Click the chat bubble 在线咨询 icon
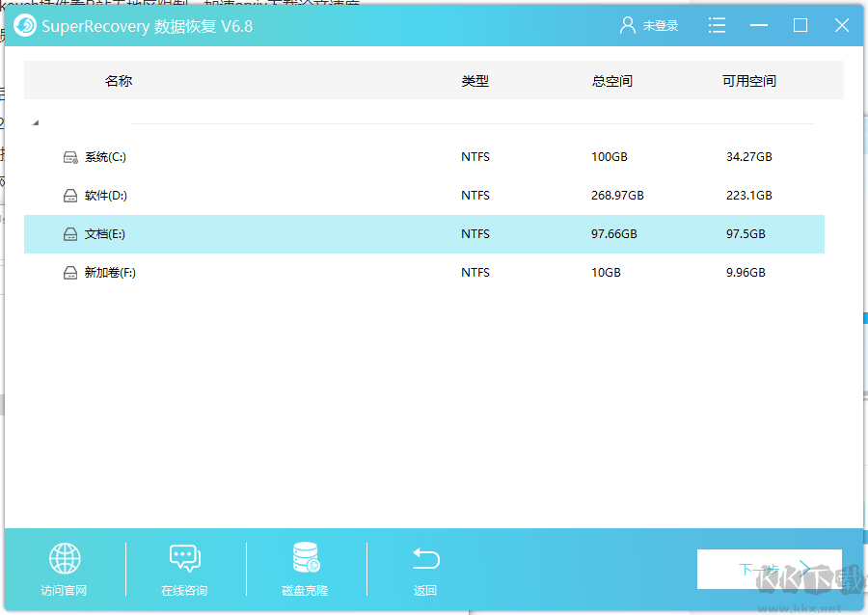The width and height of the screenshot is (868, 615). coord(185,558)
